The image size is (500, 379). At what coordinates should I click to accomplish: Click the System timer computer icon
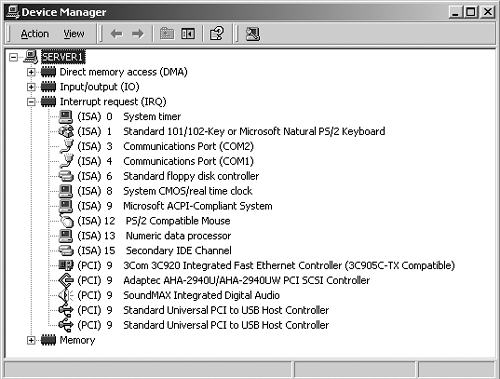(66, 117)
